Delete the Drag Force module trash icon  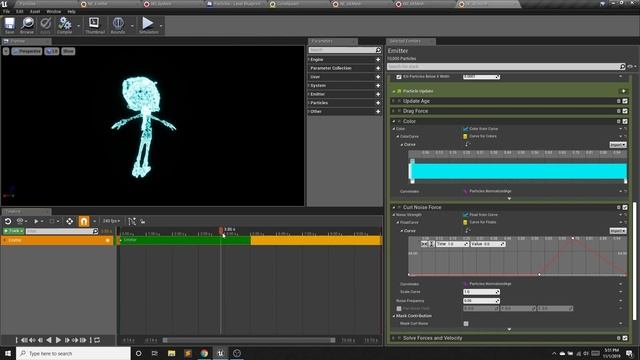(619, 111)
